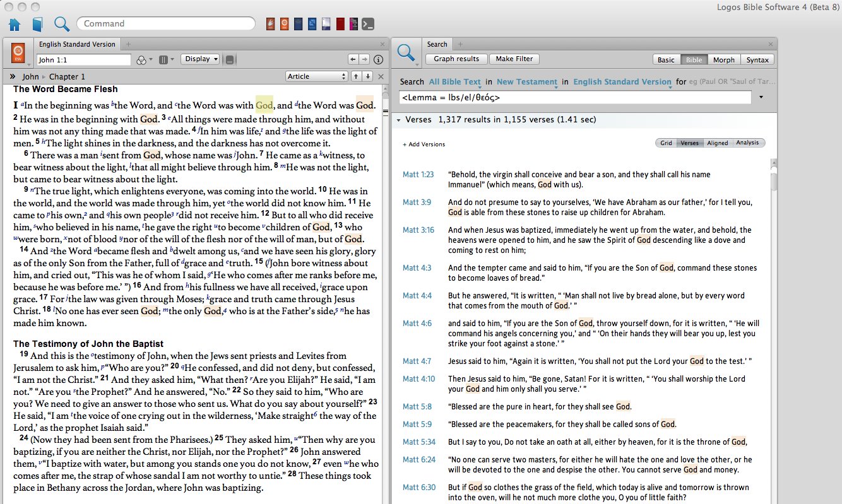This screenshot has width=842, height=504.
Task: Open Matt 4:10 search result
Action: coord(419,379)
